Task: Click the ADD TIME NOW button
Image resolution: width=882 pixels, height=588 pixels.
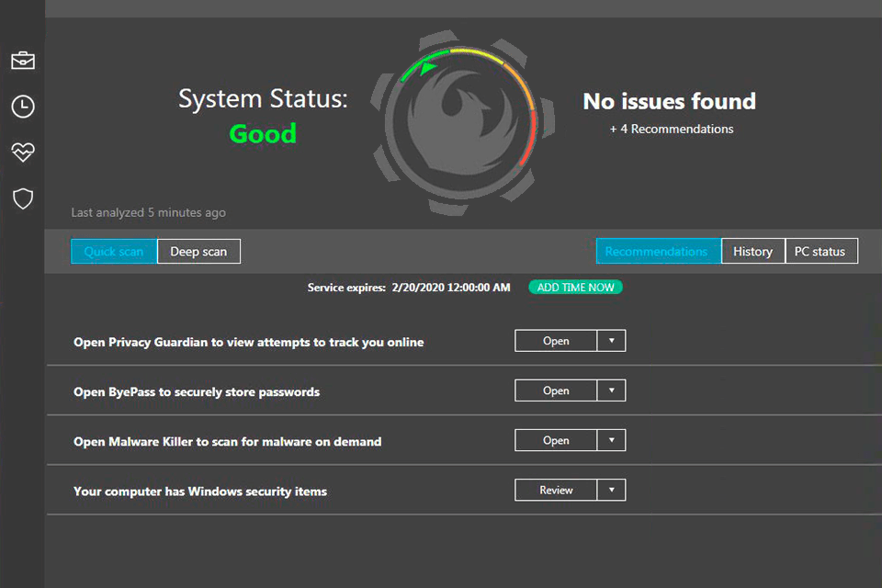Action: coord(575,287)
